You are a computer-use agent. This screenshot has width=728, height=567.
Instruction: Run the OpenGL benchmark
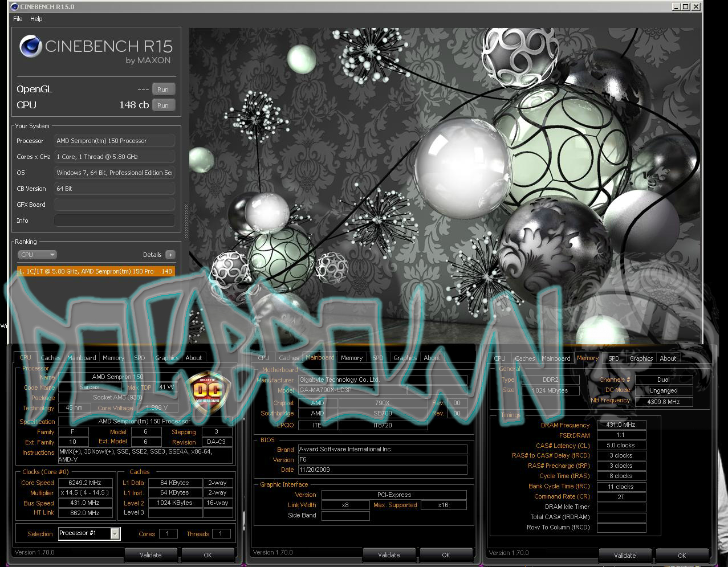[163, 89]
